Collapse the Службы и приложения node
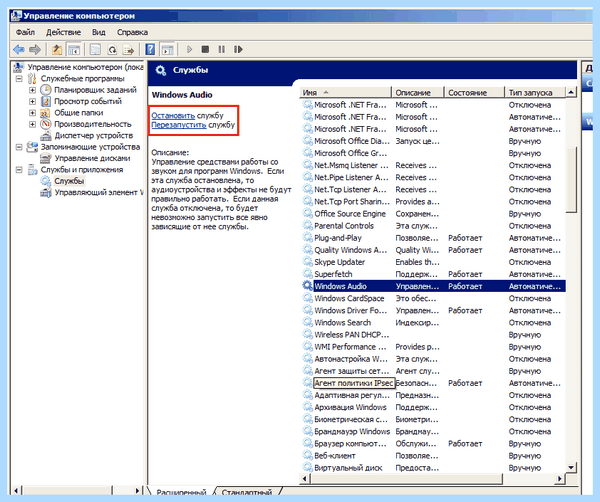Image resolution: width=600 pixels, height=502 pixels. pos(19,170)
